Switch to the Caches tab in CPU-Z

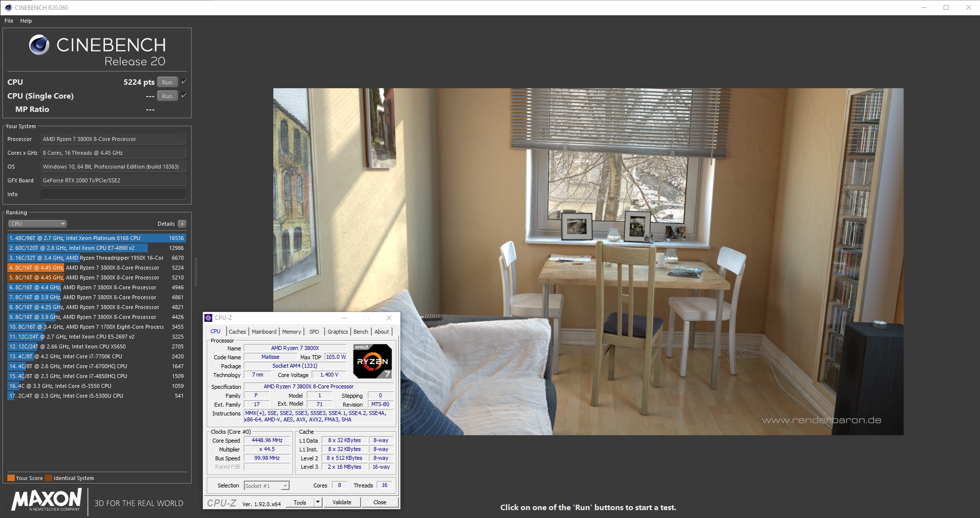click(x=237, y=332)
